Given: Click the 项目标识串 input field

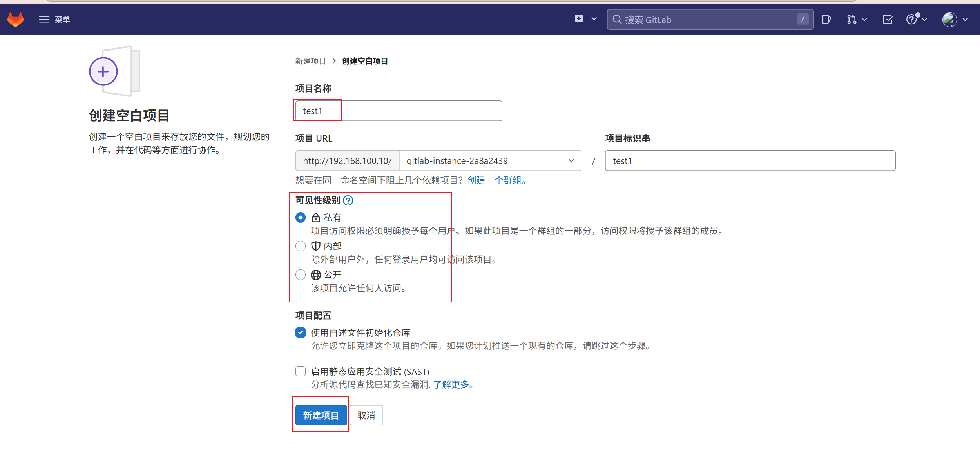Looking at the screenshot, I should click(x=750, y=161).
